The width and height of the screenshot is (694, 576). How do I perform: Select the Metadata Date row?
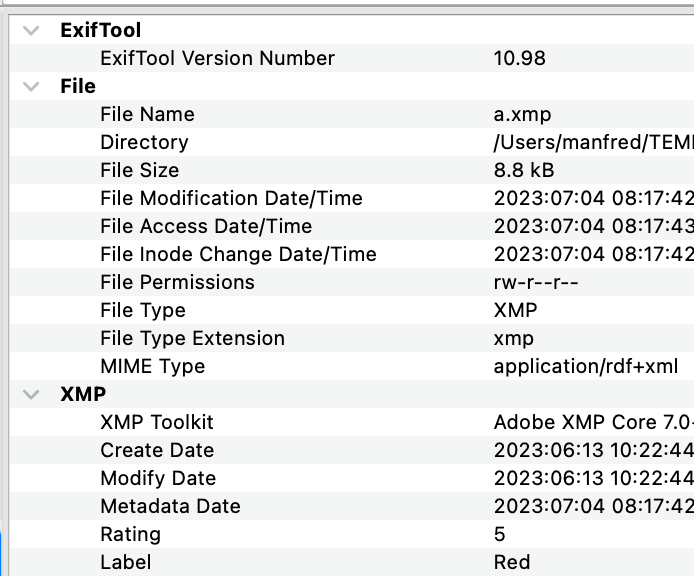pos(170,506)
